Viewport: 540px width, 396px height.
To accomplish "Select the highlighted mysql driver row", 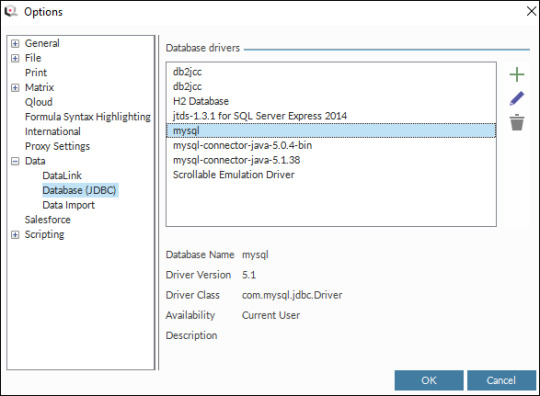I will pyautogui.click(x=331, y=131).
